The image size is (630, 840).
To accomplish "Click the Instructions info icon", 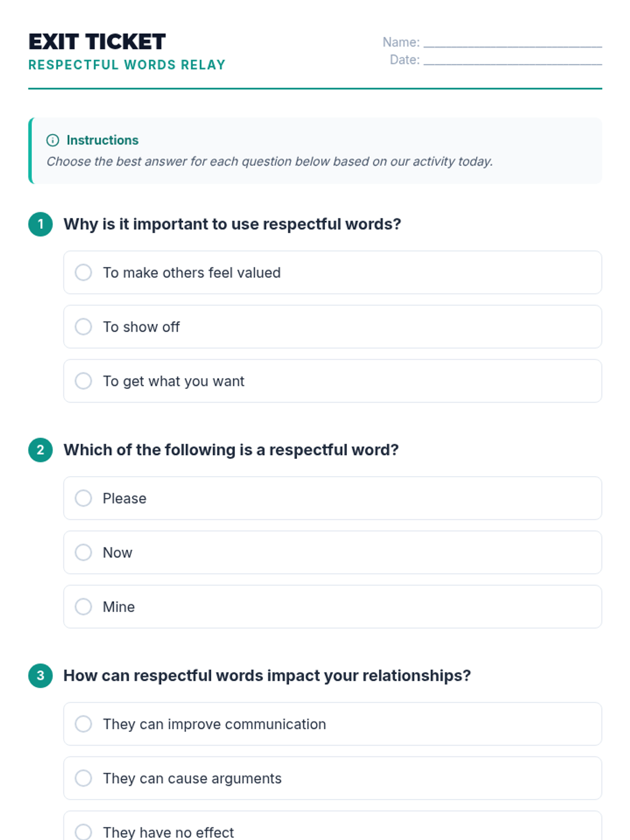I will pos(52,140).
